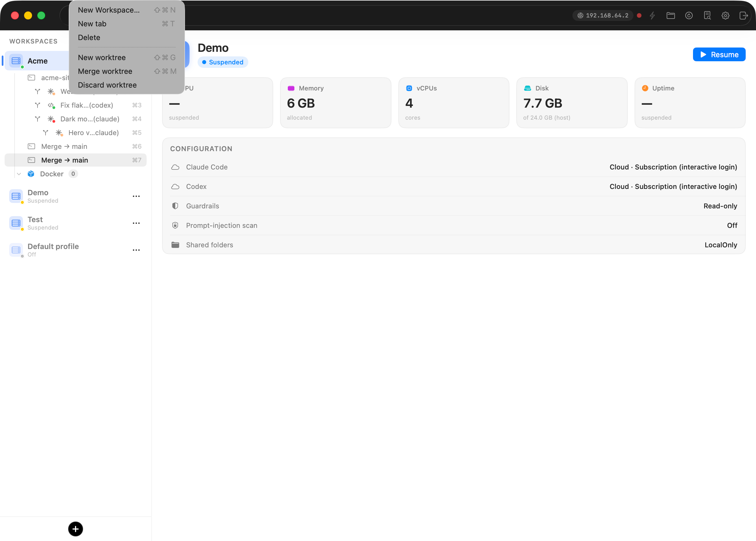Screen dimensions: 756x541
Task: Open the Claude Code configuration row
Action: pyautogui.click(x=454, y=167)
